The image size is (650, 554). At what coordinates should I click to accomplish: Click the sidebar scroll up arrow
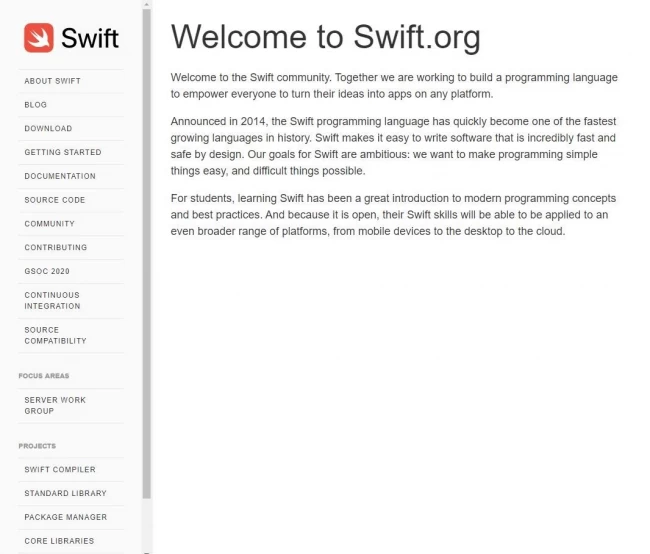(x=147, y=4)
